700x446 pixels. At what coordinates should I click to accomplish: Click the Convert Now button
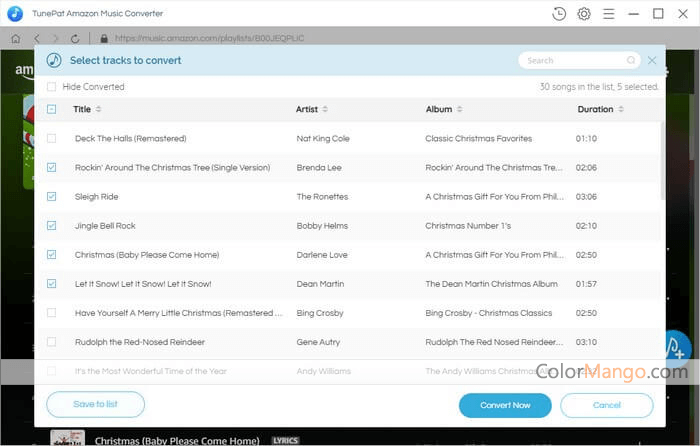[x=505, y=405]
